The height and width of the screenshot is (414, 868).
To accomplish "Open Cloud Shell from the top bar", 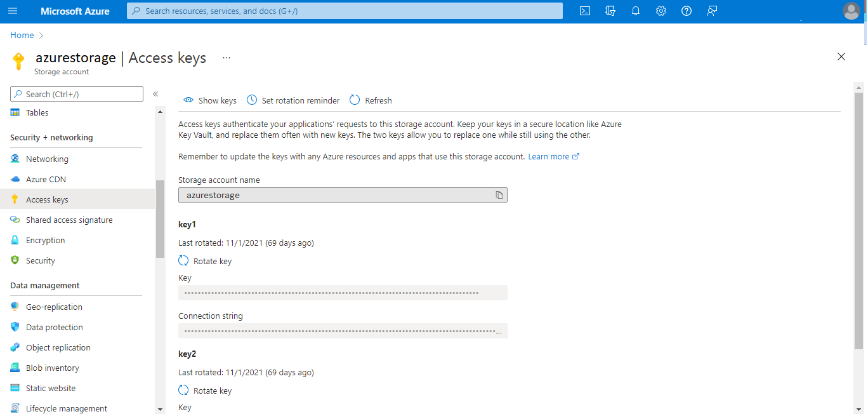I will point(585,11).
